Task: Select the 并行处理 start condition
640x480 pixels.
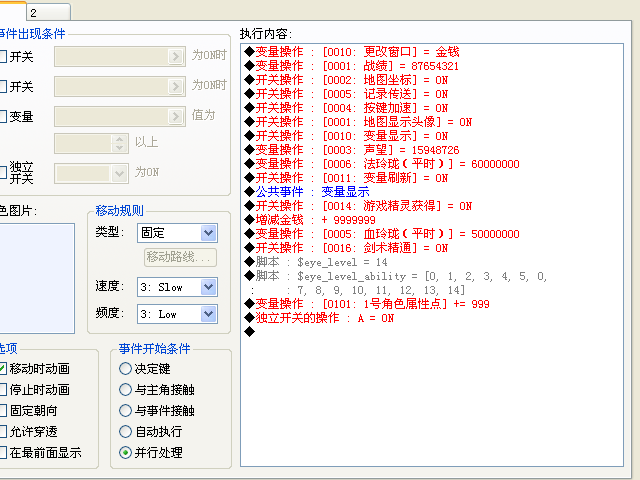Action: coord(125,453)
